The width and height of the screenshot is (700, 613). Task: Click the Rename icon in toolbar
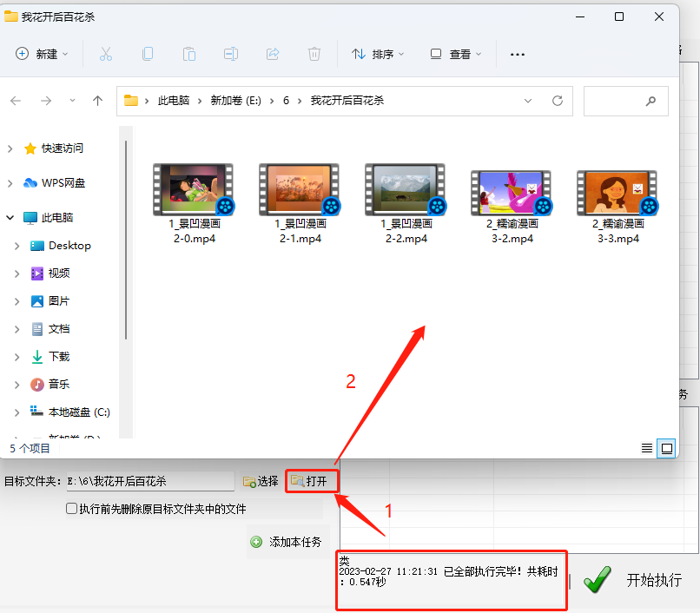231,54
